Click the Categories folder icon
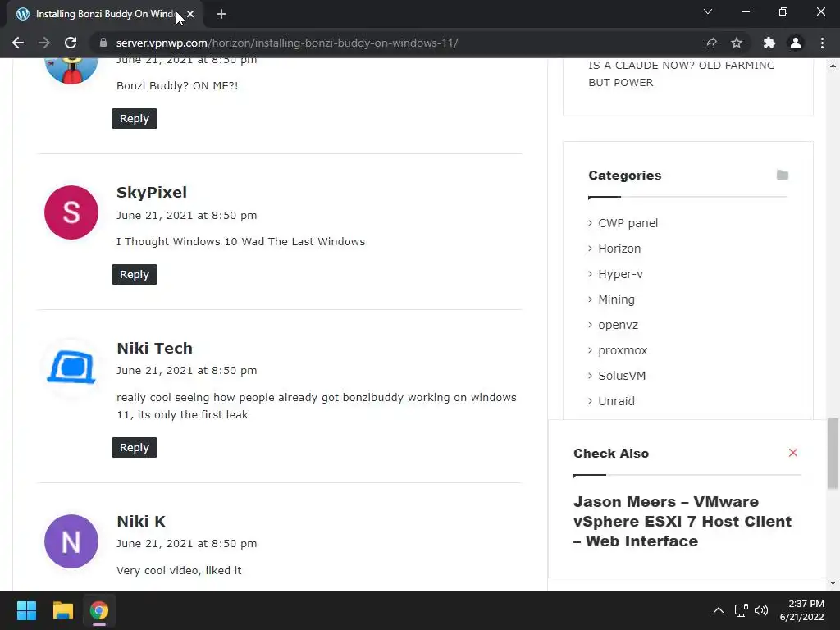This screenshot has width=840, height=630. 782,176
